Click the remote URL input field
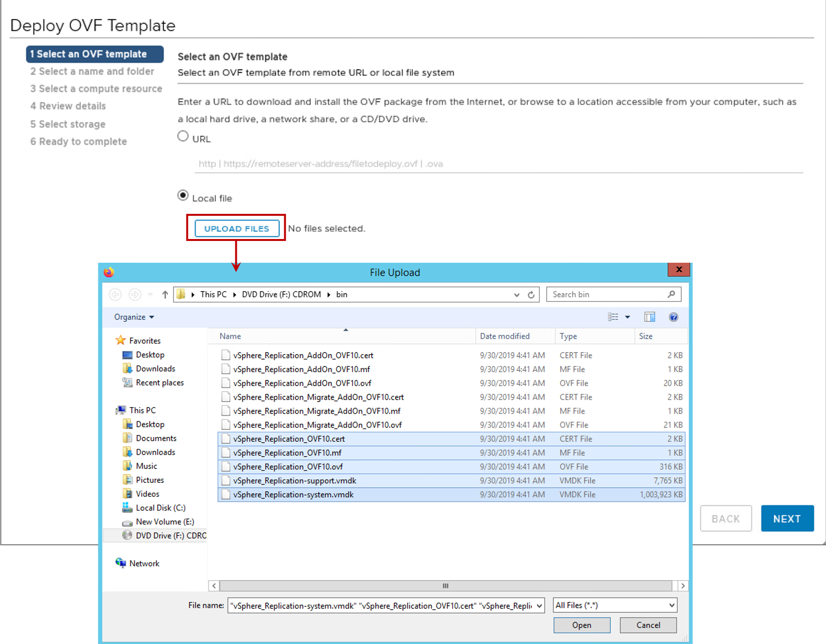The width and height of the screenshot is (826, 644). 499,164
